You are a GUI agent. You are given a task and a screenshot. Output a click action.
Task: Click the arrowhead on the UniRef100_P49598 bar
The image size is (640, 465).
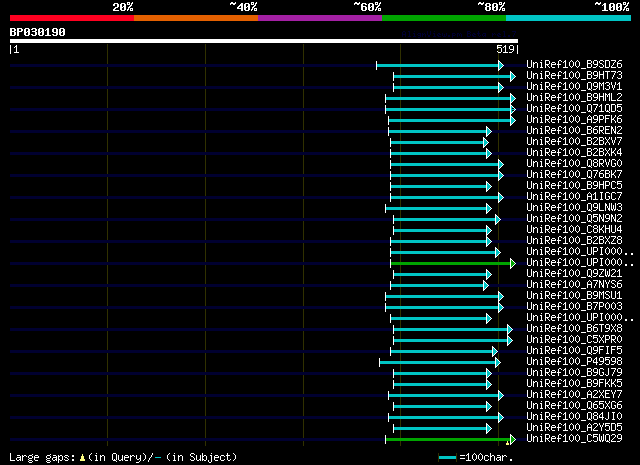tap(498, 363)
